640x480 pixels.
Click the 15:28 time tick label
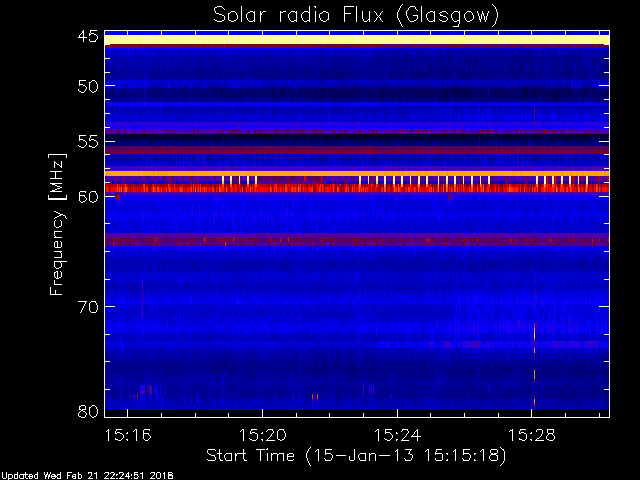coord(531,435)
